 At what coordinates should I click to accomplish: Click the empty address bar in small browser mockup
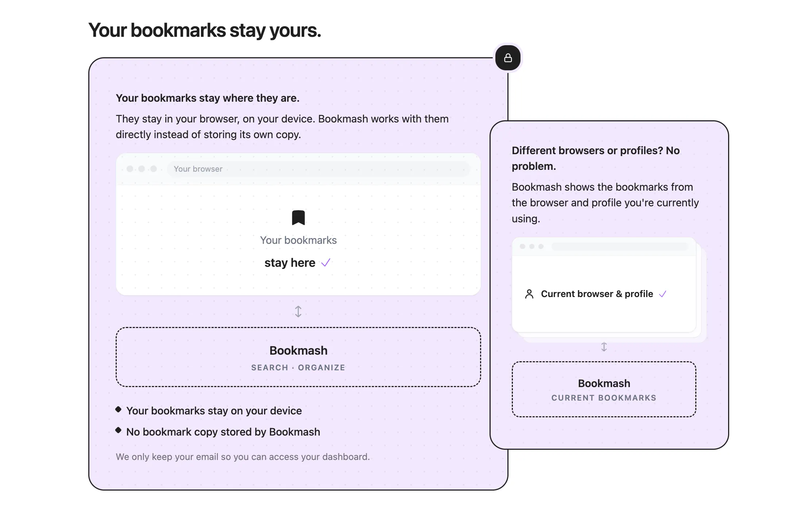(x=620, y=246)
